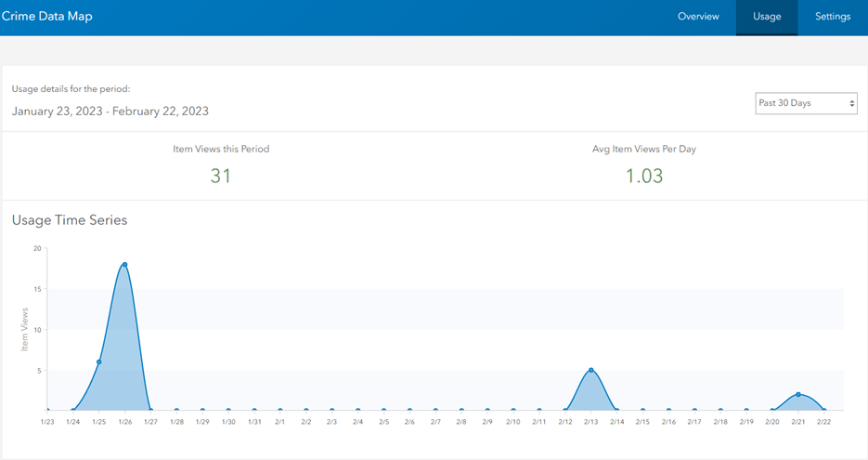Click the 2/22 axis label
The image size is (868, 460).
(824, 422)
